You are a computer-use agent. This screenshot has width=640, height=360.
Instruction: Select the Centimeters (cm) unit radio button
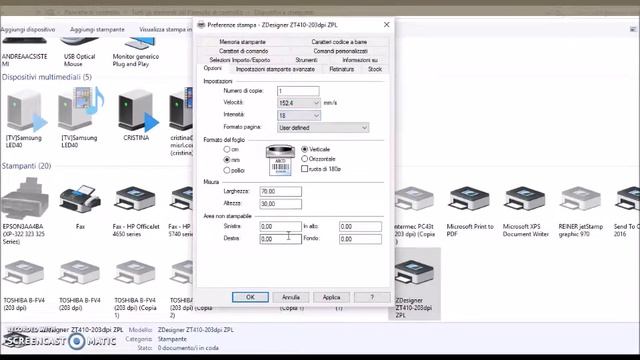tap(227, 149)
